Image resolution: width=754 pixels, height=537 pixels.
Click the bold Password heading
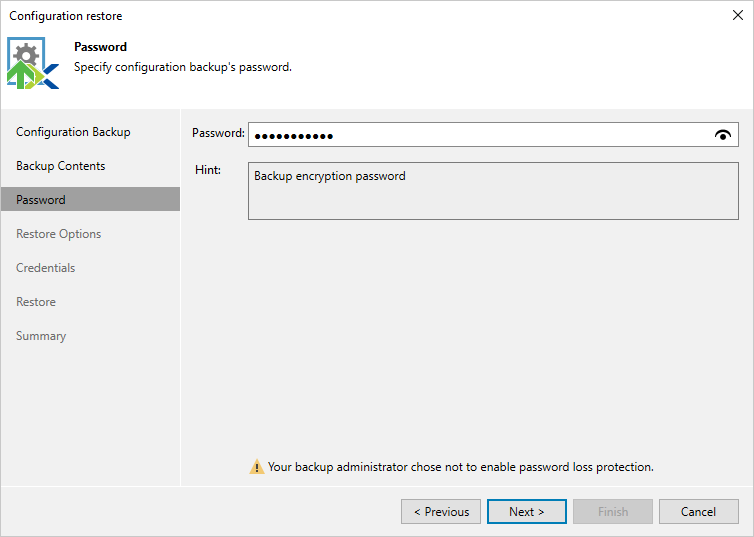tap(100, 47)
